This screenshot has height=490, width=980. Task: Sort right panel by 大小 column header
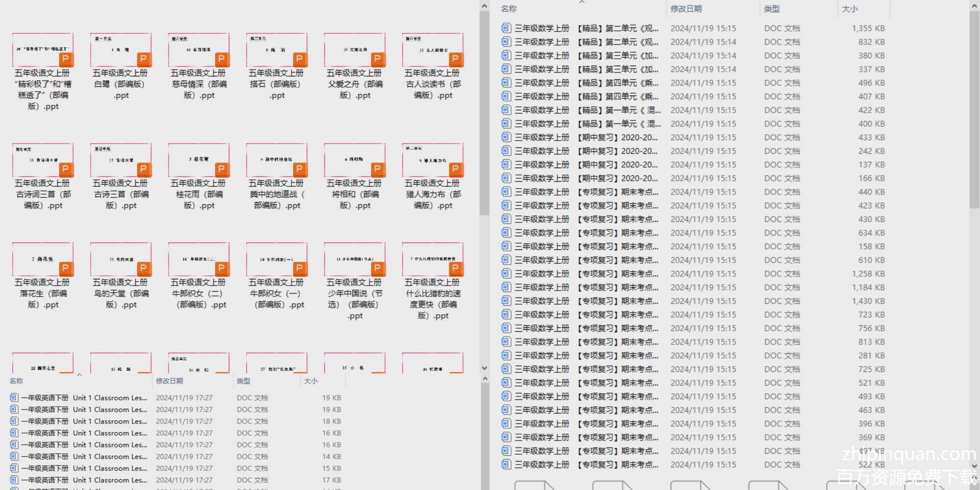(x=849, y=9)
